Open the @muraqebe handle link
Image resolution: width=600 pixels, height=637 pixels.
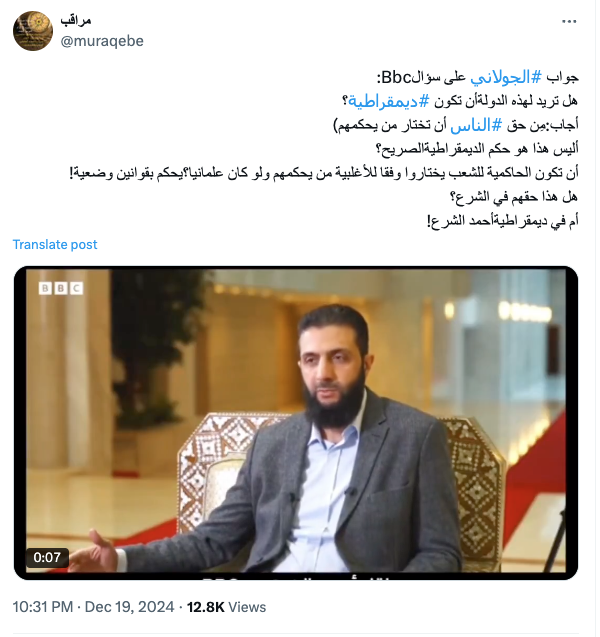(102, 41)
